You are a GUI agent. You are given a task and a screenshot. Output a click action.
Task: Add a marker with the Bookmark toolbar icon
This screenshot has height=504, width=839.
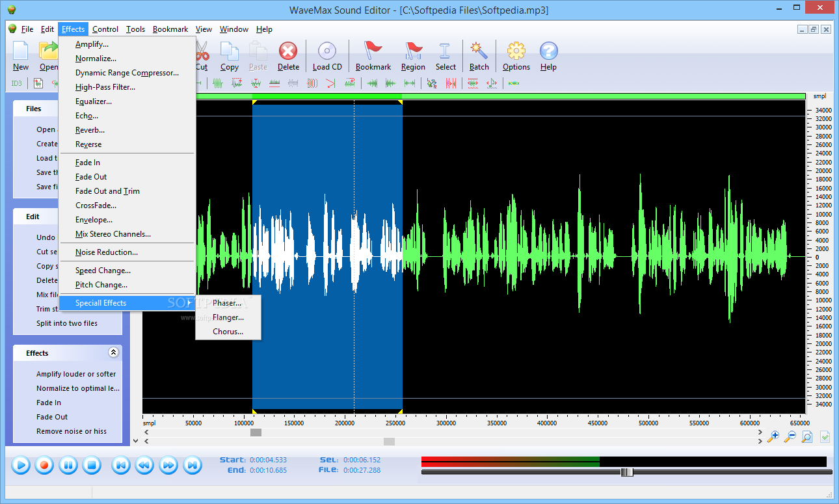click(373, 56)
